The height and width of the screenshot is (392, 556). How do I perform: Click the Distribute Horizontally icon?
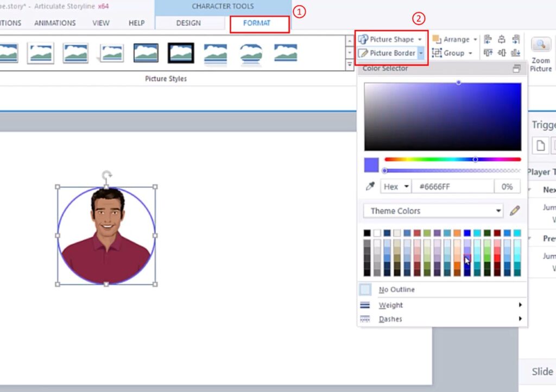pos(502,52)
